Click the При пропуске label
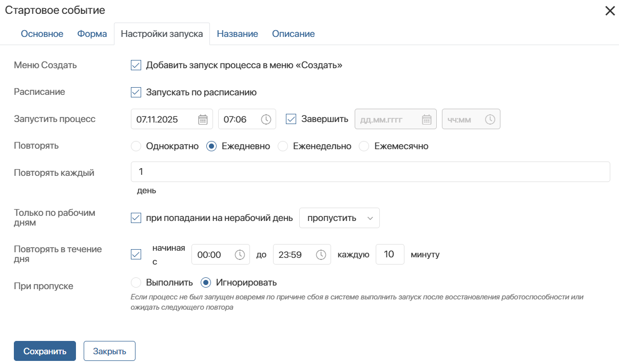619x364 pixels. tap(43, 286)
